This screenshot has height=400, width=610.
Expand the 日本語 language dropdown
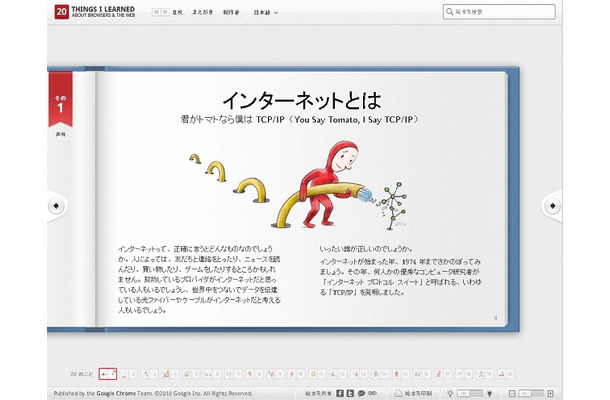click(x=266, y=12)
